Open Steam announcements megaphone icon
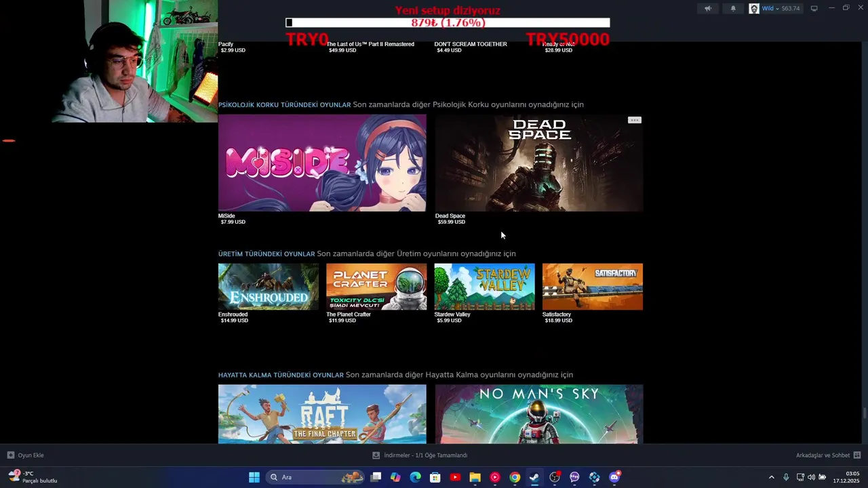868x488 pixels. click(x=708, y=9)
